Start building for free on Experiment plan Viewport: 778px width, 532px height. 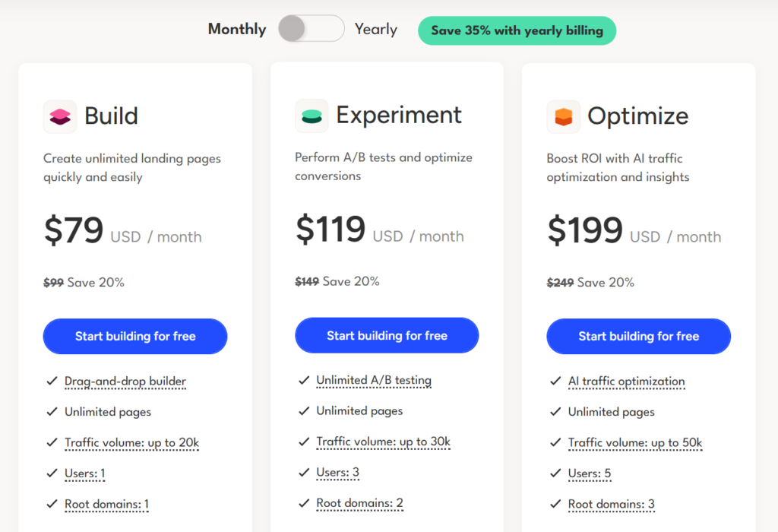click(x=387, y=336)
